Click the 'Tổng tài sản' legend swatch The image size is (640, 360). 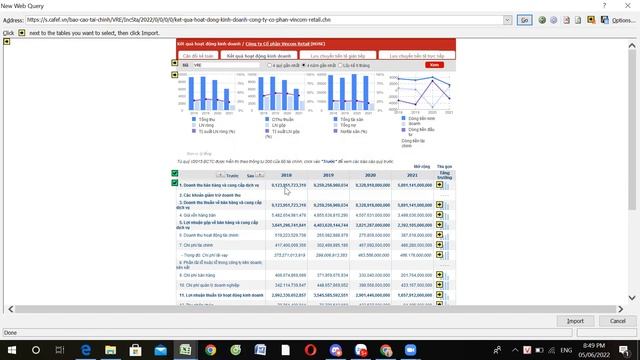click(336, 119)
